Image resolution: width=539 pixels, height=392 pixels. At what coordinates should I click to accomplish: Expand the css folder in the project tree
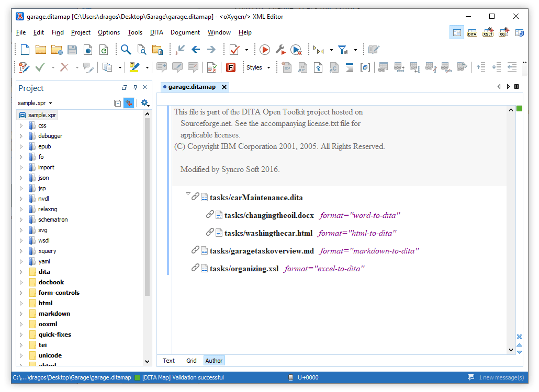(21, 125)
